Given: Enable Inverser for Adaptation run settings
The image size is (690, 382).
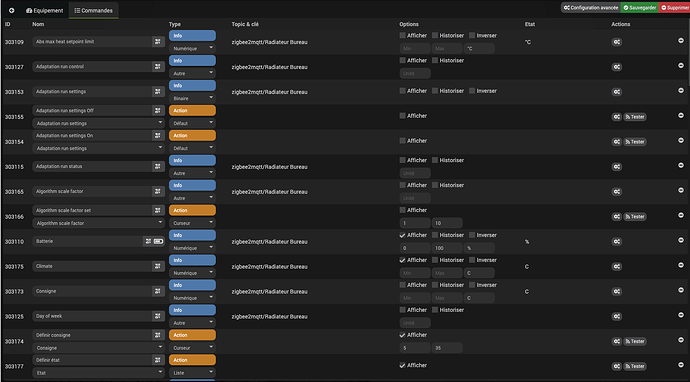Looking at the screenshot, I should tap(472, 91).
